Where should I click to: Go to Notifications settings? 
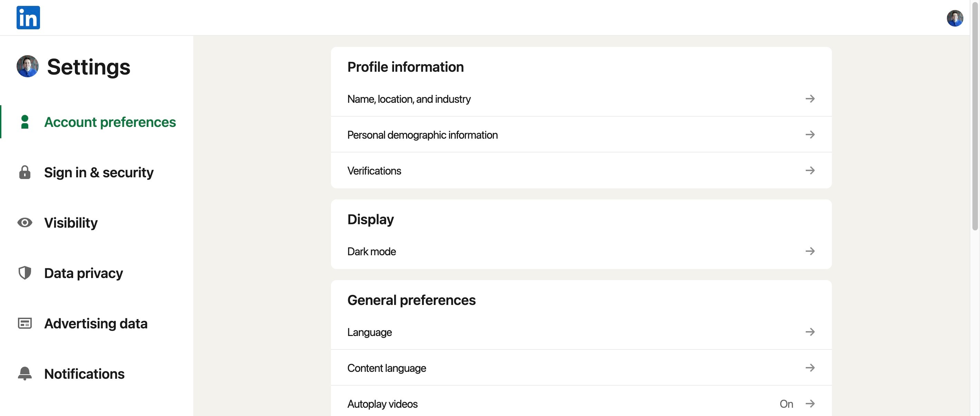point(84,374)
